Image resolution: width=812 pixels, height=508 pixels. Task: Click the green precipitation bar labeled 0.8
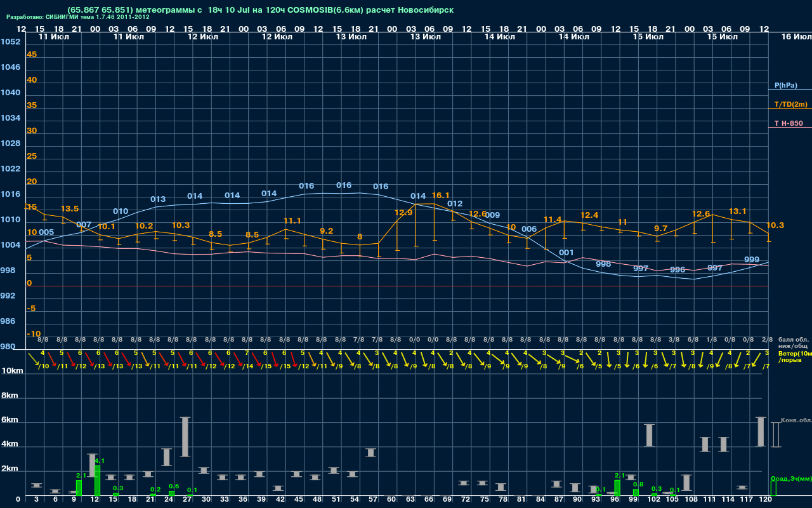636,493
